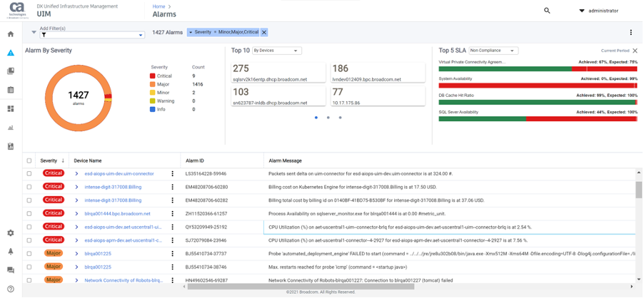Open the Home icon in the sidebar
The height and width of the screenshot is (298, 644).
[x=11, y=34]
